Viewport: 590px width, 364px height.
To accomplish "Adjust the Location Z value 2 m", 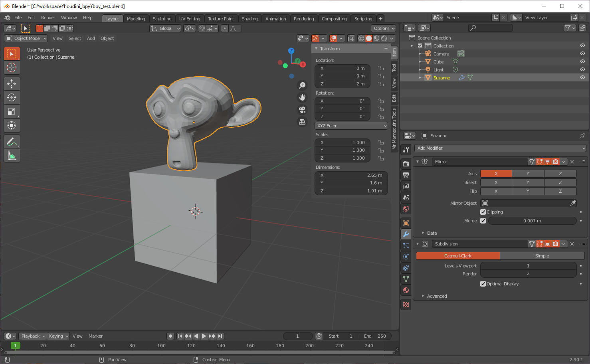I will click(343, 84).
